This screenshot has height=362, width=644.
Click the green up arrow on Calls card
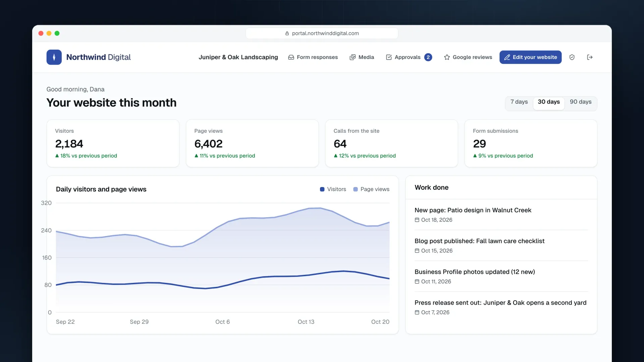click(x=335, y=156)
